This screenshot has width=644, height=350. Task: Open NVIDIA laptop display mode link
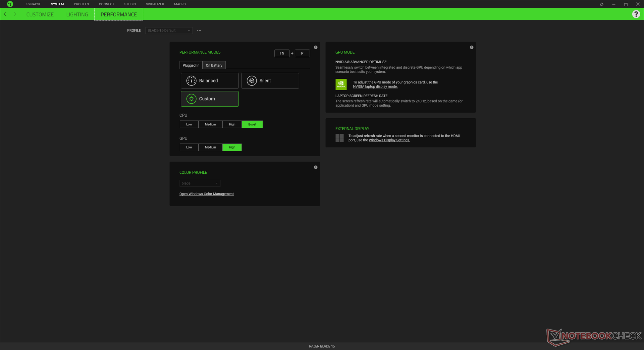point(375,86)
